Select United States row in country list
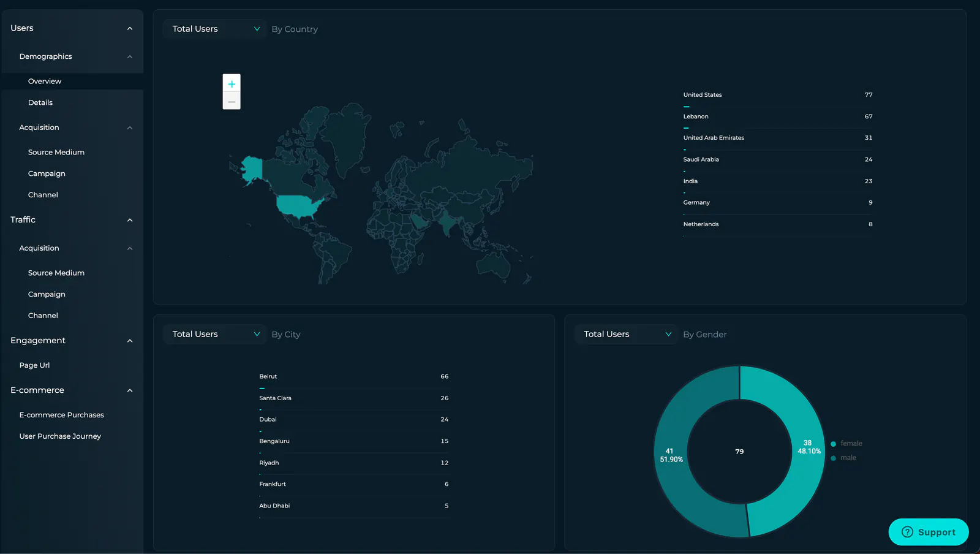Screen dimensions: 980x554 point(778,95)
